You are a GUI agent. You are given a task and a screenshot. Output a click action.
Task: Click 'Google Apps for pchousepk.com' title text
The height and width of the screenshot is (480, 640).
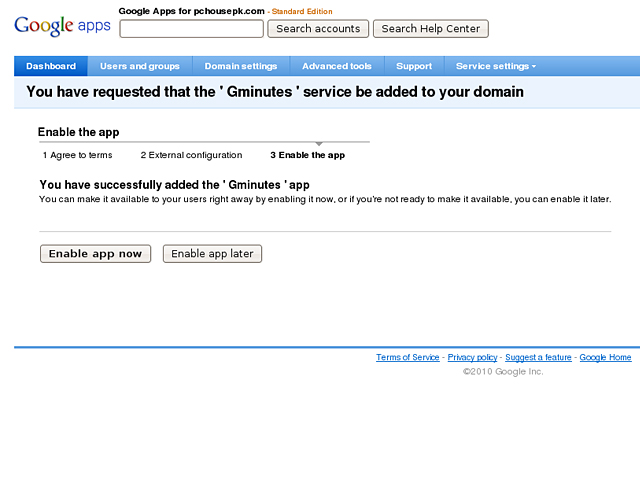[x=191, y=11]
